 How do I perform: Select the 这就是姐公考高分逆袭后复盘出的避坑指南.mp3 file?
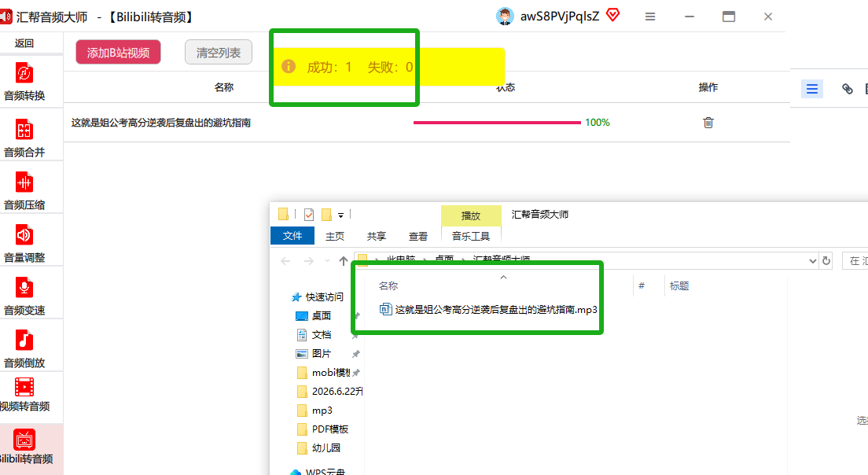[x=488, y=310]
